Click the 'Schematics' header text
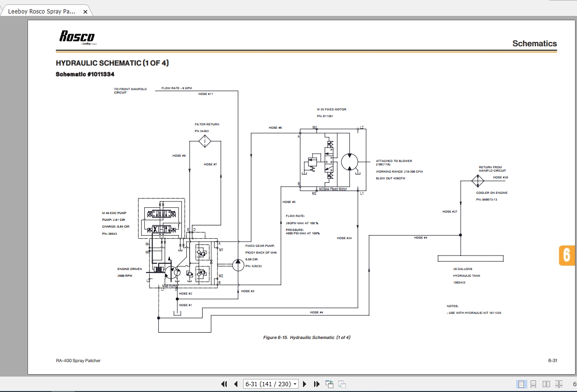 (535, 43)
